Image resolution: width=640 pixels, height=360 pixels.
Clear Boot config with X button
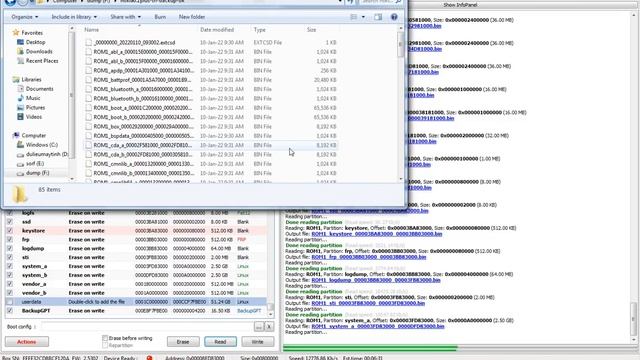pos(269,327)
